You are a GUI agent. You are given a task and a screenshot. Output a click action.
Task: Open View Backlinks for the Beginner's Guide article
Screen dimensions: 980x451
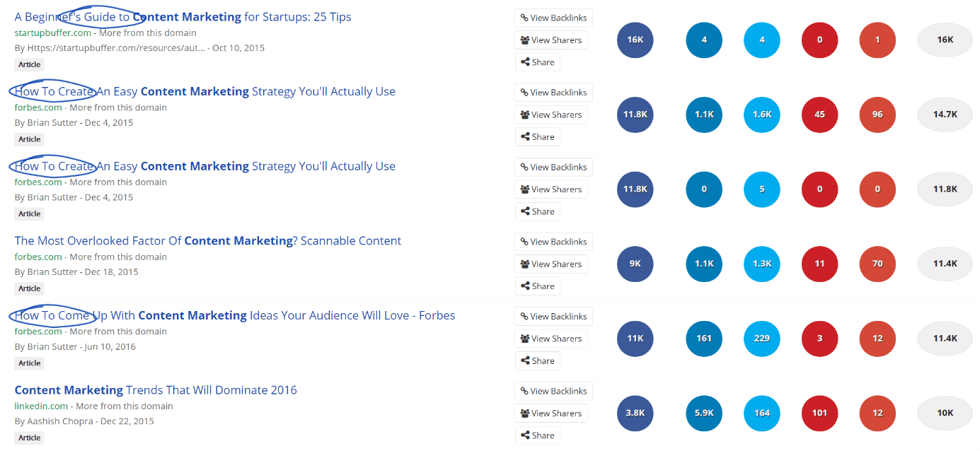pos(553,18)
